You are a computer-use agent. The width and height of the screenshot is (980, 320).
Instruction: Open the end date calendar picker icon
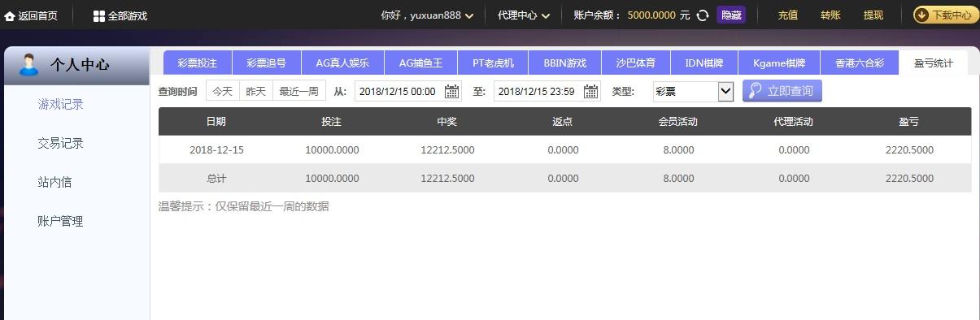(591, 91)
